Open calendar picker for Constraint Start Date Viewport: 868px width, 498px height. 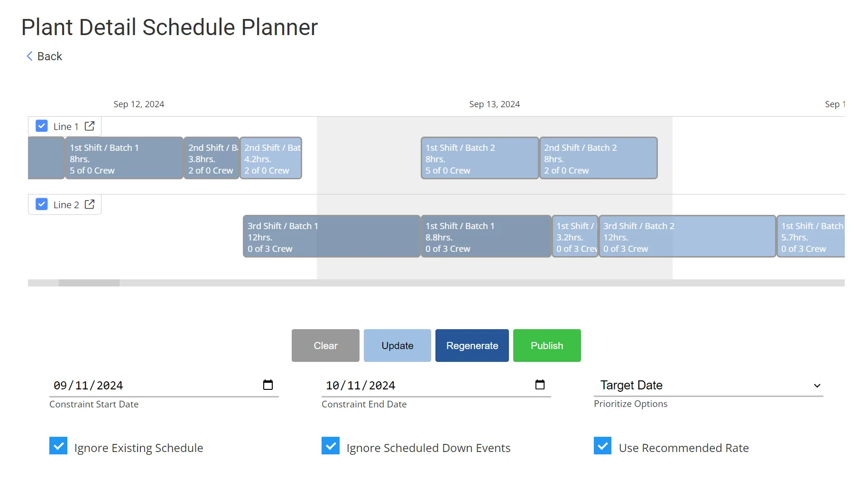pos(268,385)
